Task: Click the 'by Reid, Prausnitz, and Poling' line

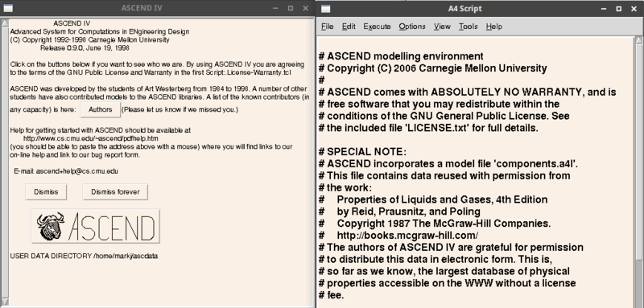Action: 399,211
